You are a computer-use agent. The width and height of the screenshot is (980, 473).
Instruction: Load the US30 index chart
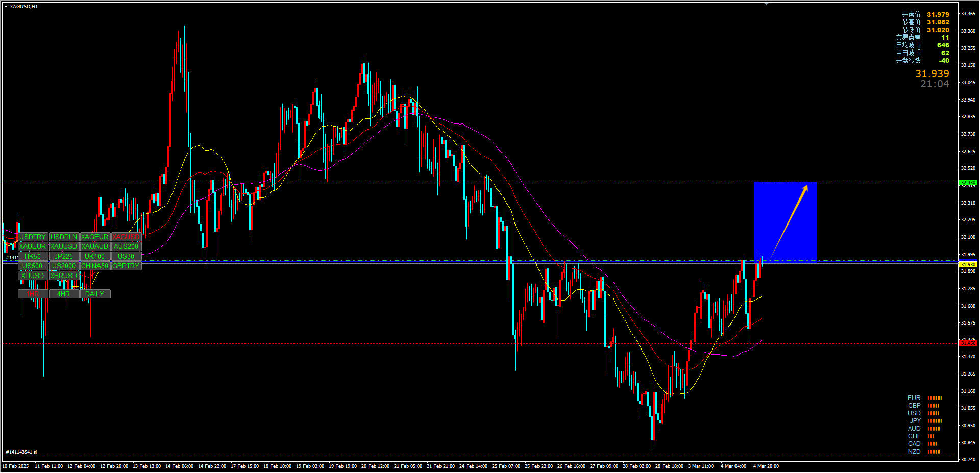pyautogui.click(x=126, y=256)
